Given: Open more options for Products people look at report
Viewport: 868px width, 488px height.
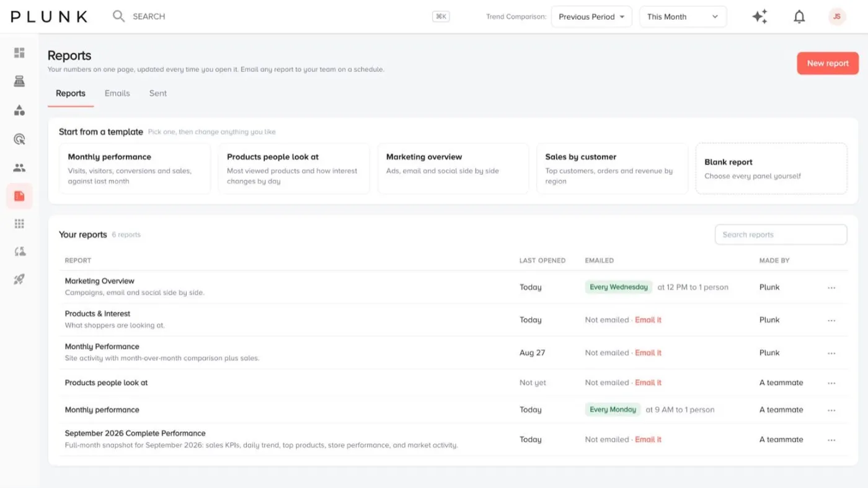Looking at the screenshot, I should 831,383.
